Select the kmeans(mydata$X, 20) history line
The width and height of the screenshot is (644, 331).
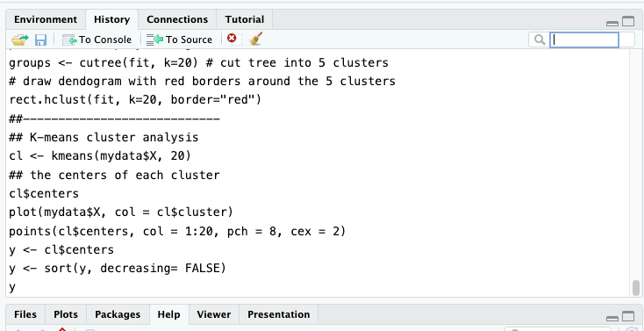coord(100,156)
